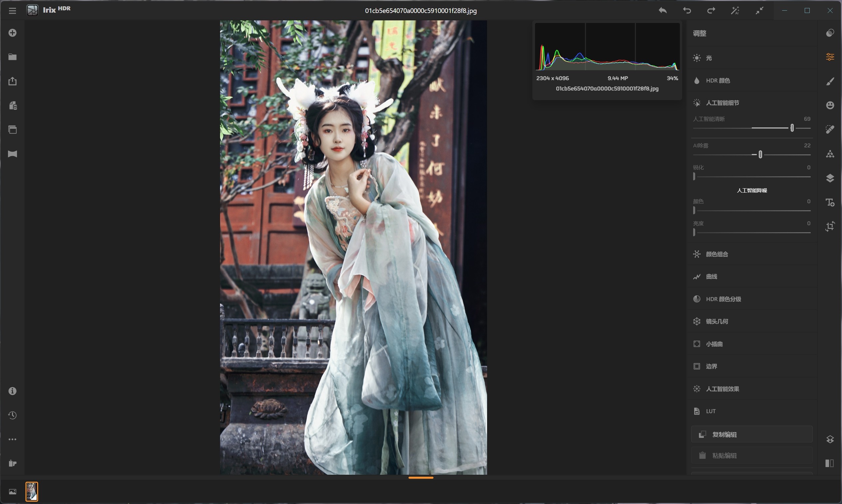Viewport: 842px width, 504px height.
Task: Select the image thumbnail in filmstrip
Action: tap(32, 491)
